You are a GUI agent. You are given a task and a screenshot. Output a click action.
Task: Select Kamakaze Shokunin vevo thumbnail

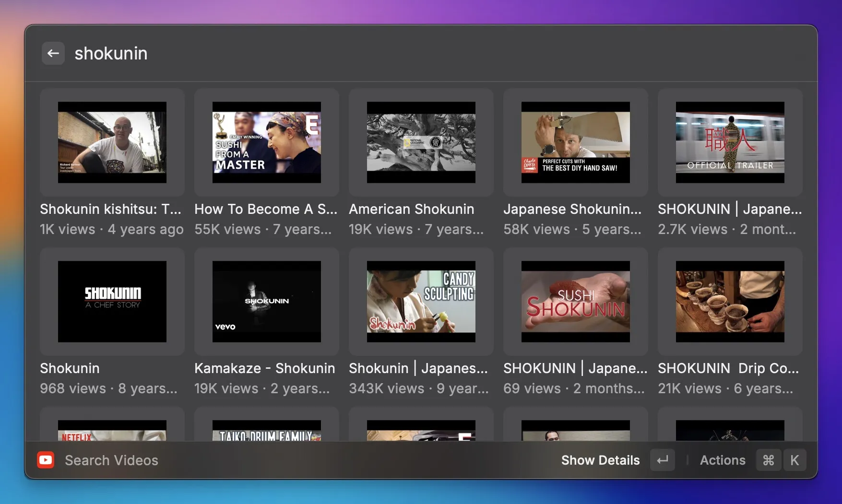coord(267,302)
